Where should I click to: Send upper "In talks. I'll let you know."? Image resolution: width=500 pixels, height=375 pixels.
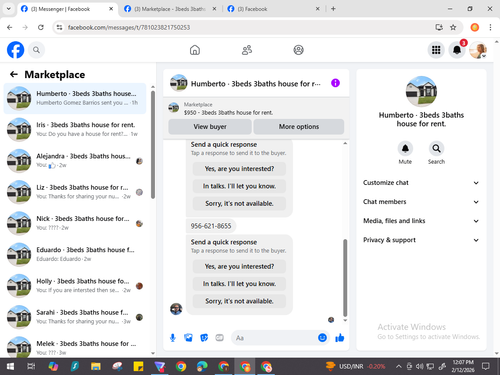tap(239, 186)
